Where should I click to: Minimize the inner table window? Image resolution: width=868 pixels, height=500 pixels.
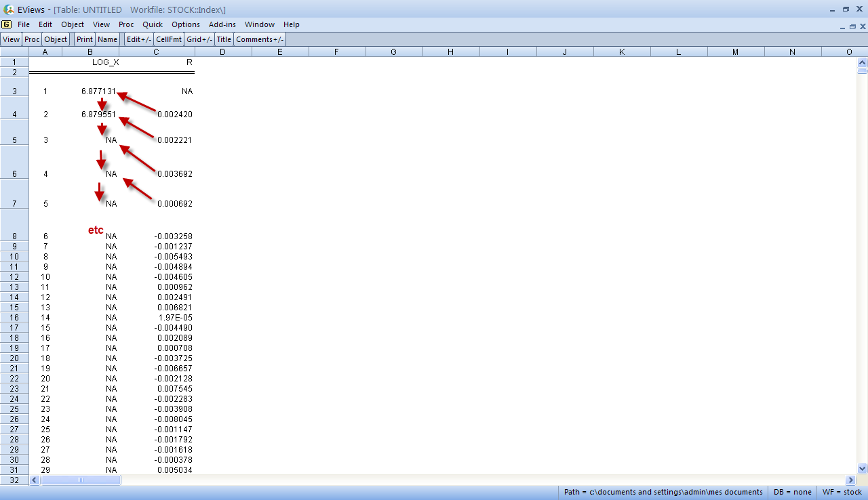842,26
